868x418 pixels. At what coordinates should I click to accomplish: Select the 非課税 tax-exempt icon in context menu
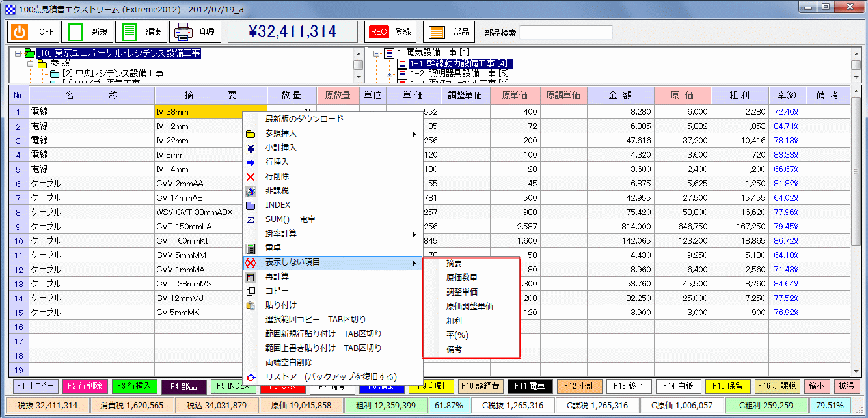pos(267,189)
